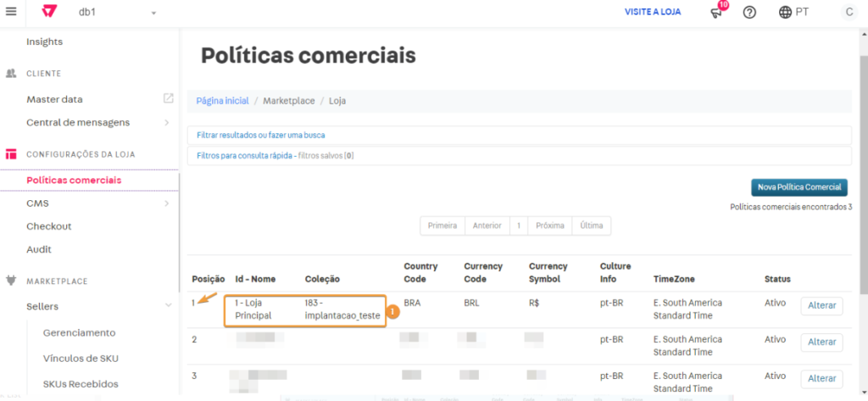Screen dimensions: 868x401
Task: Open Checkout in the sidebar
Action: tap(48, 226)
